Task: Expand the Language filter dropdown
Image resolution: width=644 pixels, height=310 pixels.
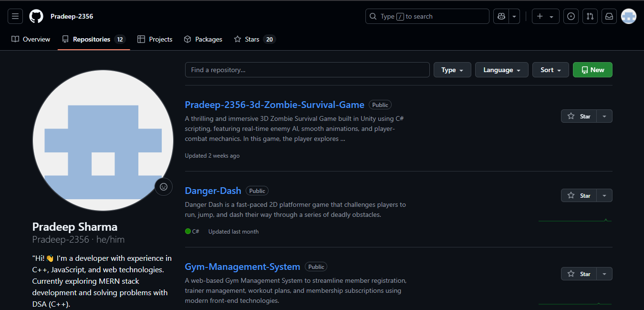Action: [x=501, y=70]
